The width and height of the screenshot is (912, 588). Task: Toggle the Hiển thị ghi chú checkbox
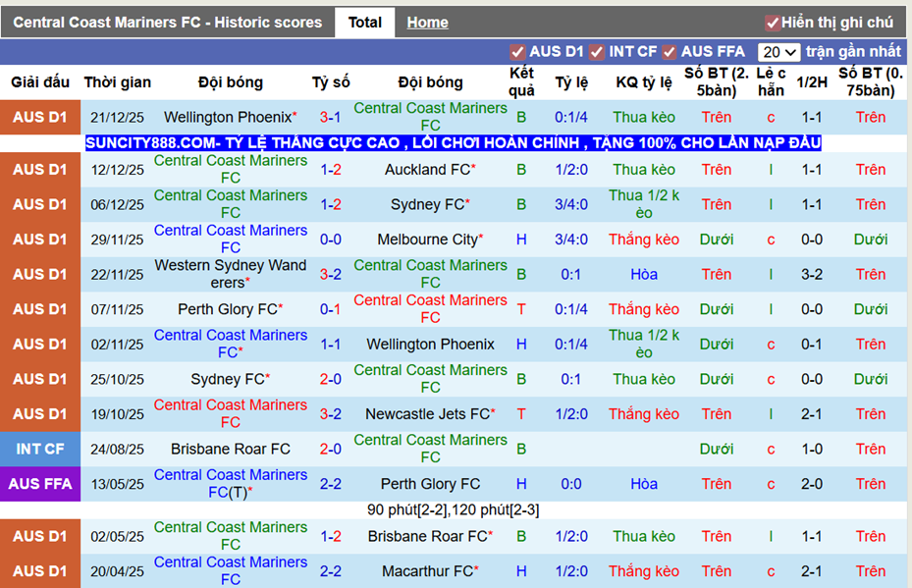coord(773,23)
